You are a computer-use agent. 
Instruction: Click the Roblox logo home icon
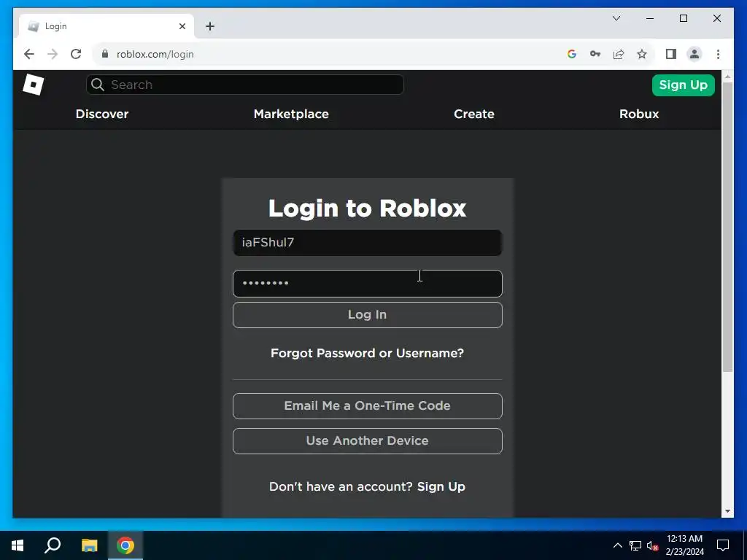coord(34,85)
